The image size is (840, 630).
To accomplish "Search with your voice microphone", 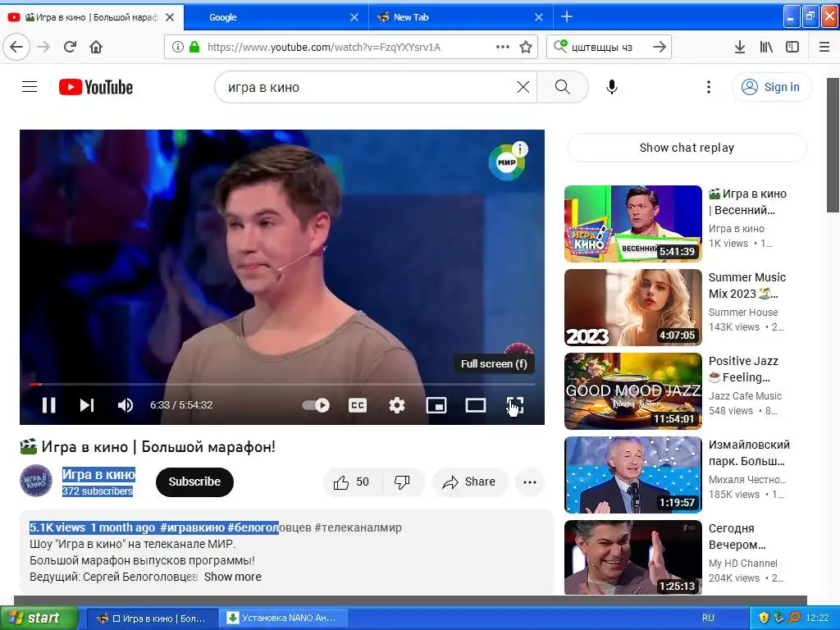I will click(x=612, y=87).
